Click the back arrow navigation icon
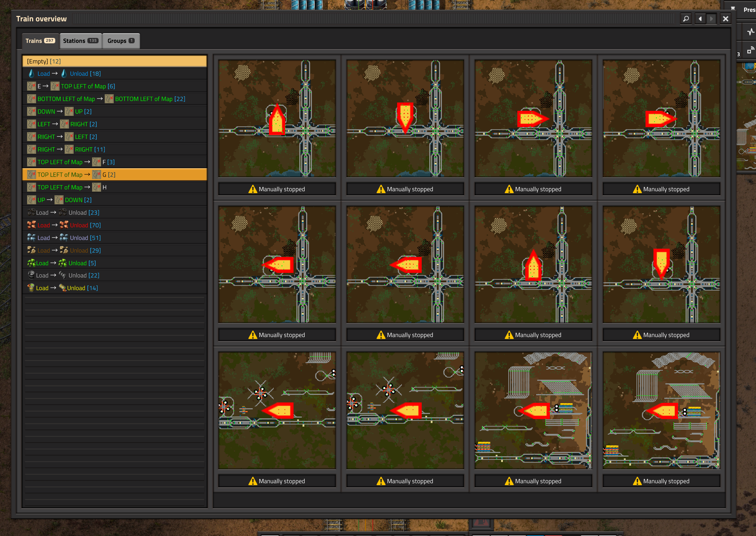 point(700,19)
